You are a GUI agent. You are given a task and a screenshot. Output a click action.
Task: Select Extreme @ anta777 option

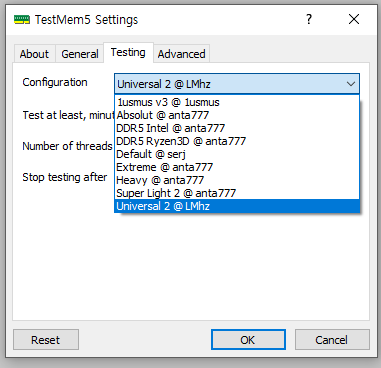(x=237, y=167)
